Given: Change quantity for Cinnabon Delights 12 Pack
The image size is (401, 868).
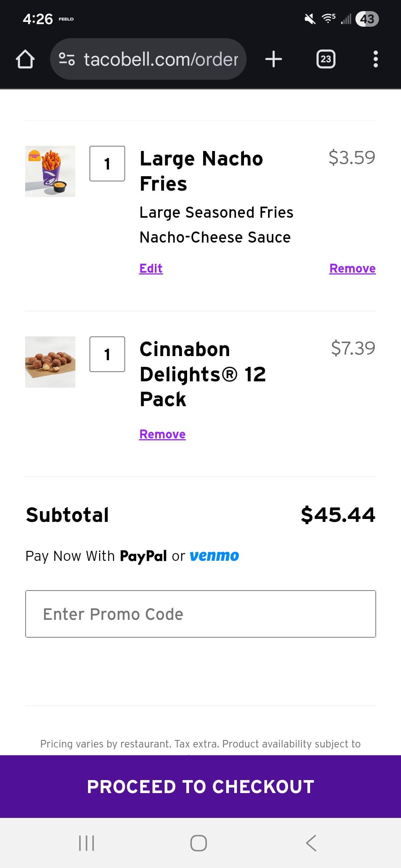Looking at the screenshot, I should tap(107, 354).
